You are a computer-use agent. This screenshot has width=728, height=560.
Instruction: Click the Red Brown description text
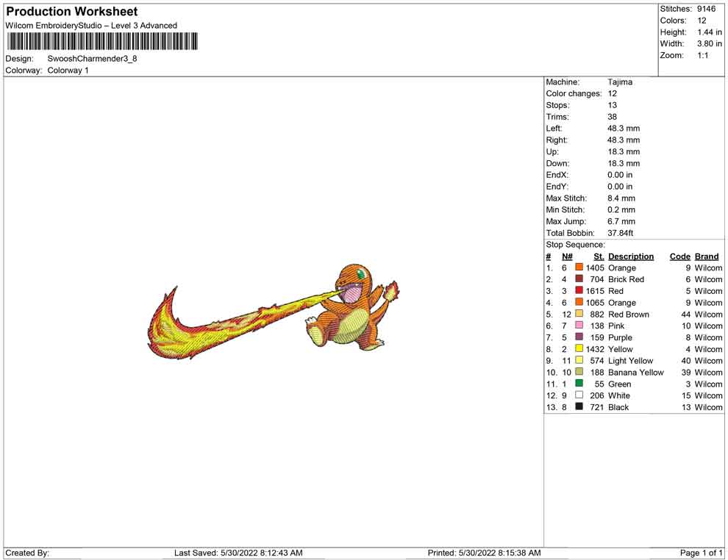tap(629, 314)
